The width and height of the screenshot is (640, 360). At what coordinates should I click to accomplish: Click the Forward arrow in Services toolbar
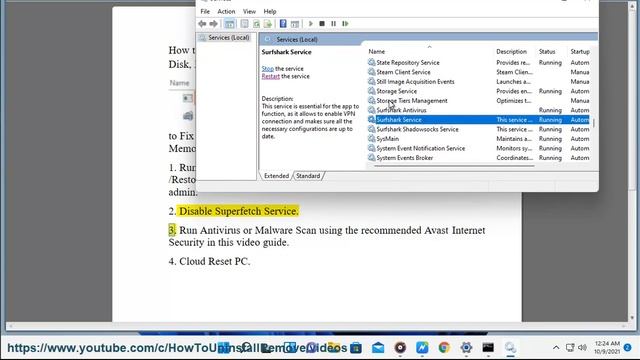pos(213,24)
